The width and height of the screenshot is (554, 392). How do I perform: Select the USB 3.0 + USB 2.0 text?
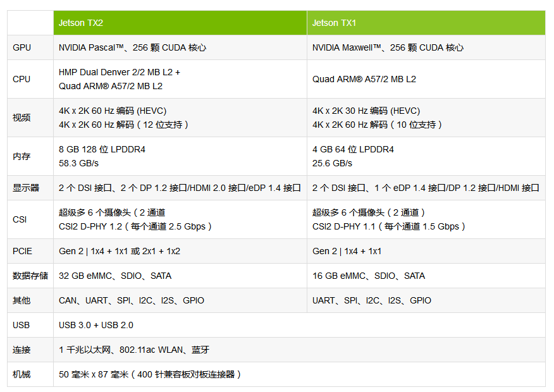[x=95, y=325]
